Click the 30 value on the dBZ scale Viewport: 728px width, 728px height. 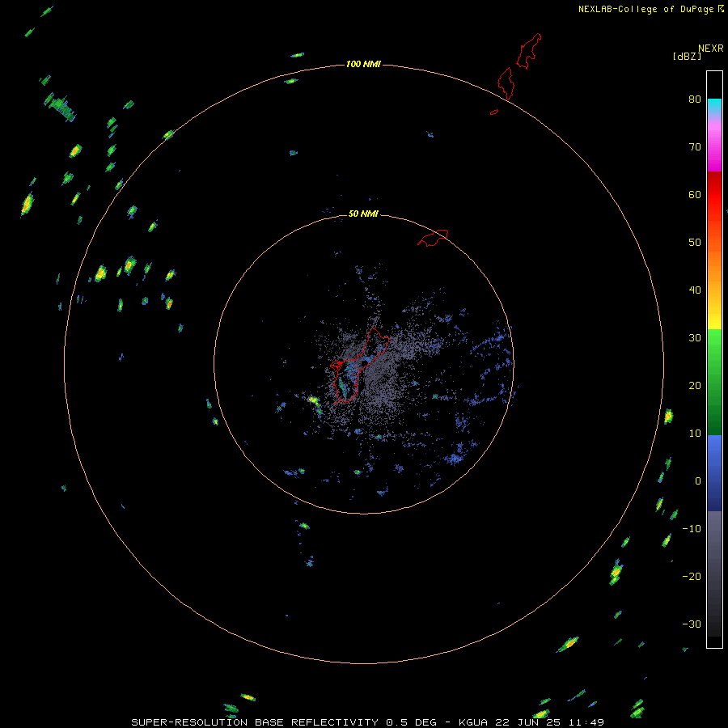pyautogui.click(x=695, y=338)
